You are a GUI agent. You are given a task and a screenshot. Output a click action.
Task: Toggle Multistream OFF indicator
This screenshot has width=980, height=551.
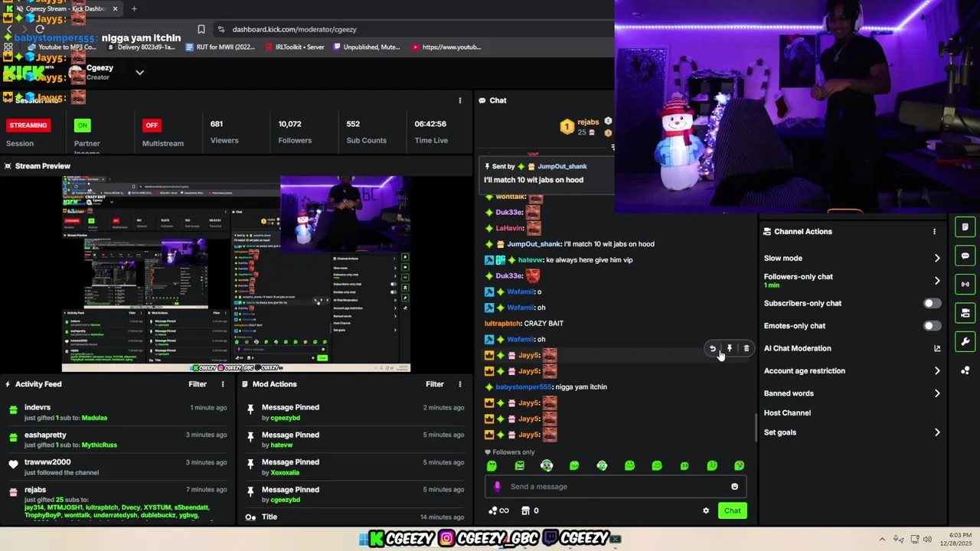pos(152,126)
